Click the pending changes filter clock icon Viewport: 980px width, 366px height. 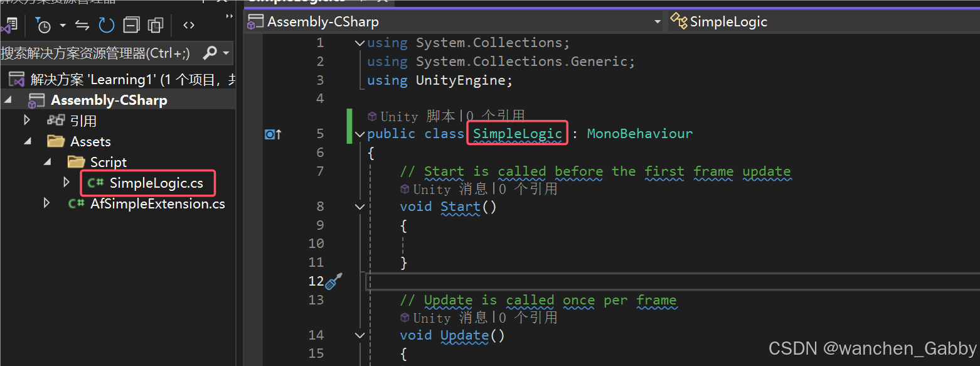pos(43,25)
